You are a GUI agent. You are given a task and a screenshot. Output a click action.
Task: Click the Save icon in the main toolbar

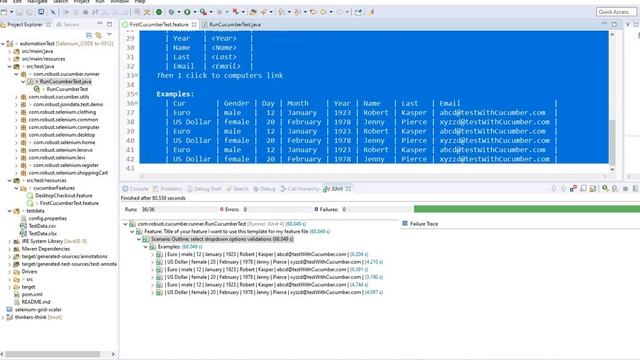19,12
